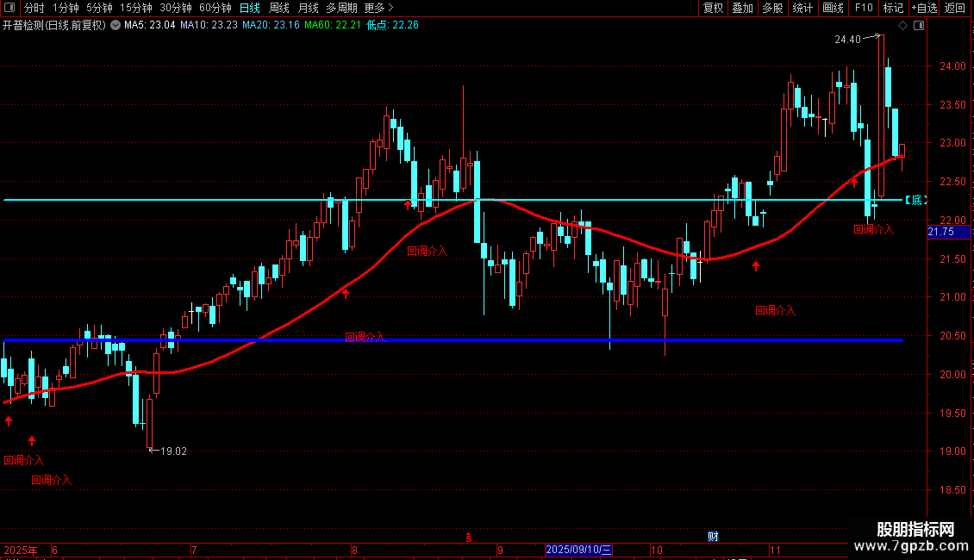The image size is (974, 560).
Task: Select the 日线 daily chart tab
Action: tap(250, 8)
